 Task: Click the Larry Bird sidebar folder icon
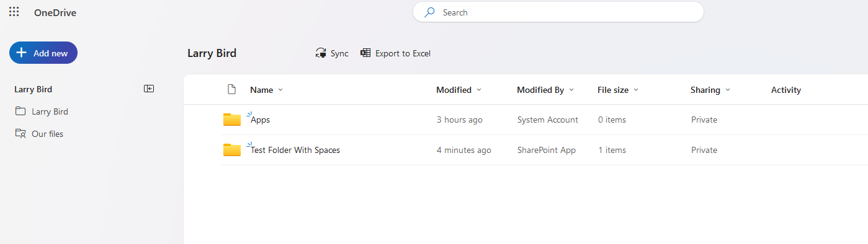click(x=20, y=111)
